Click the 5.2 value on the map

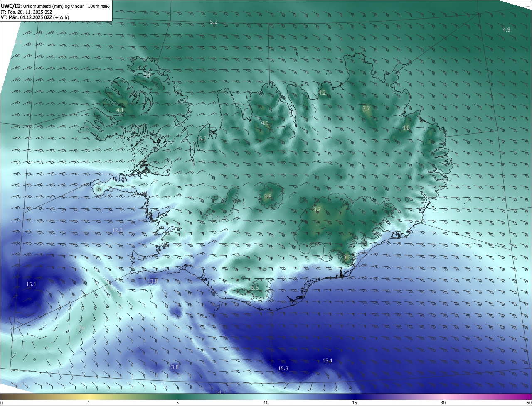[x=214, y=22]
